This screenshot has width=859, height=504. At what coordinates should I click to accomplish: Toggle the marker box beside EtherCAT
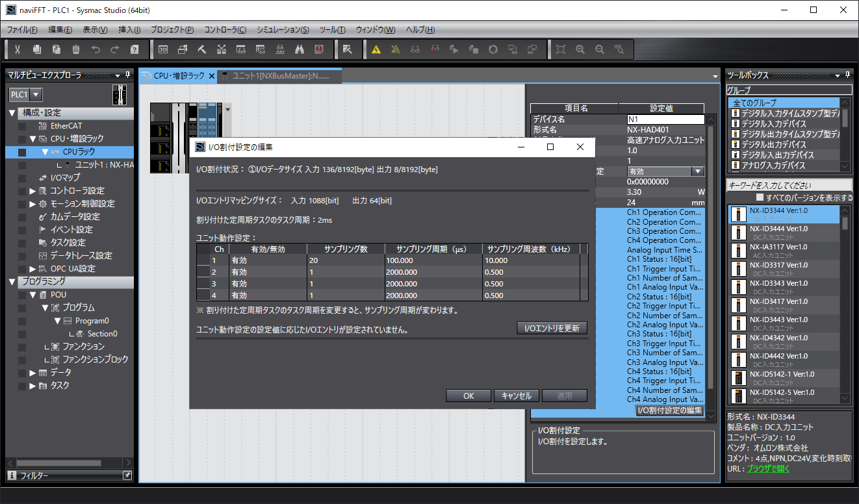point(22,126)
